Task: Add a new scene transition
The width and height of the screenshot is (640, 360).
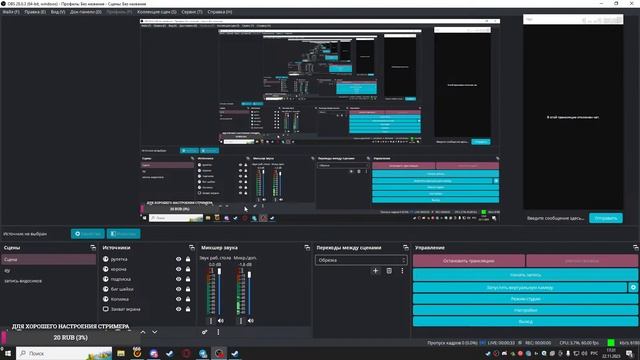Action: pyautogui.click(x=376, y=271)
